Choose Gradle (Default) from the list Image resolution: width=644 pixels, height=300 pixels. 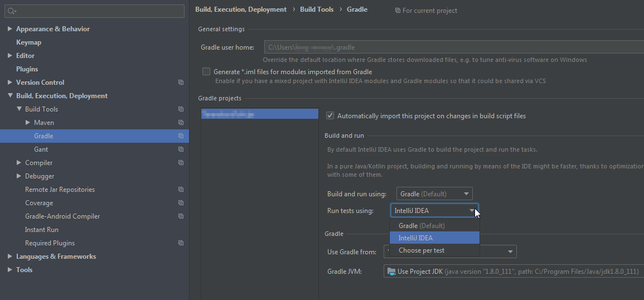click(x=422, y=226)
